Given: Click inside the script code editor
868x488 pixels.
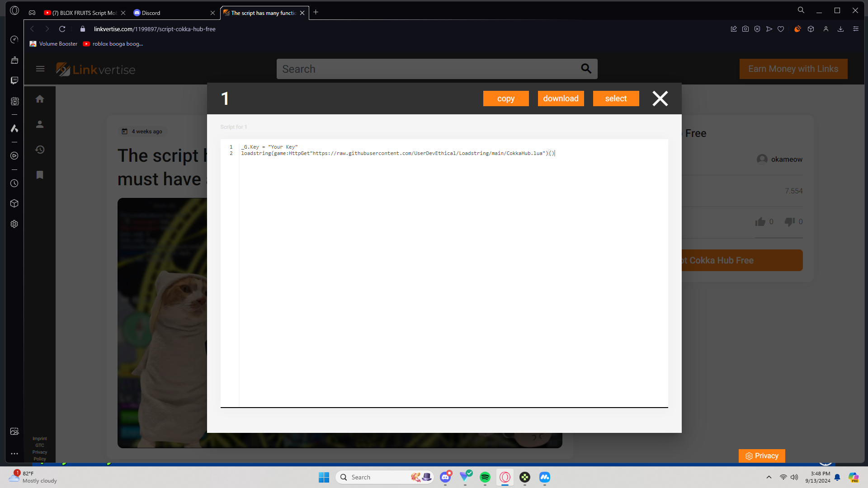Looking at the screenshot, I should pyautogui.click(x=444, y=273).
